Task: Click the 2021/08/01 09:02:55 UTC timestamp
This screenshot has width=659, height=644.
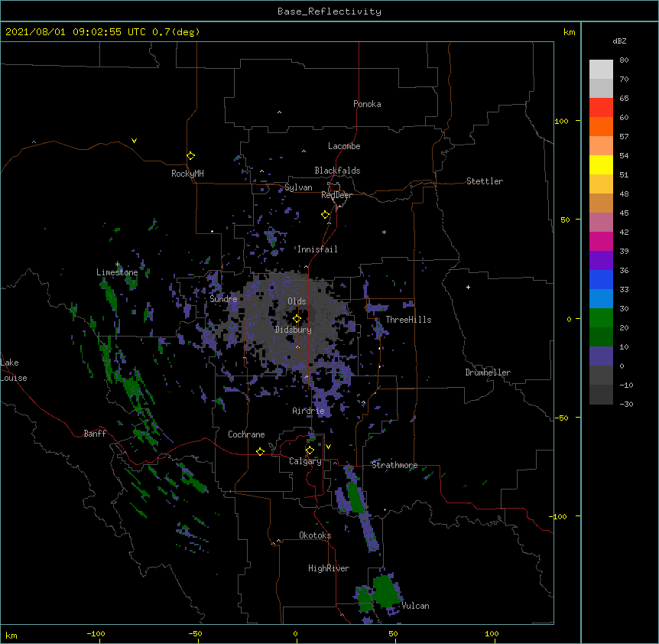Action: pyautogui.click(x=76, y=32)
